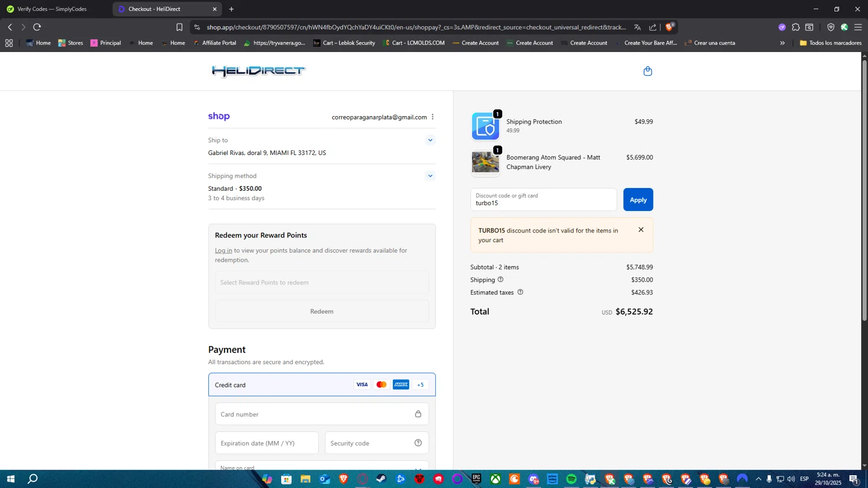Viewport: 868px width, 488px height.
Task: Click the translate page icon
Action: click(x=637, y=27)
